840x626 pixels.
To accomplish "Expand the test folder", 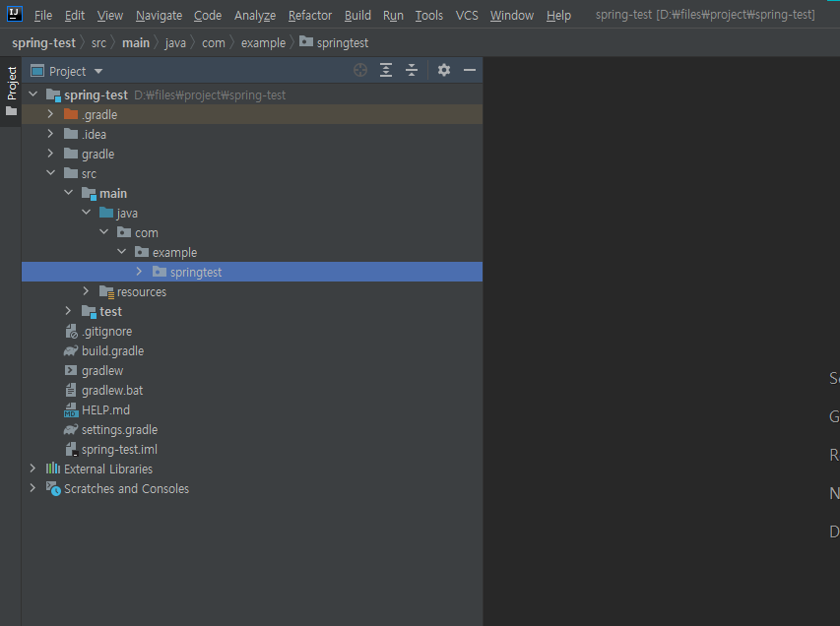I will (x=67, y=311).
